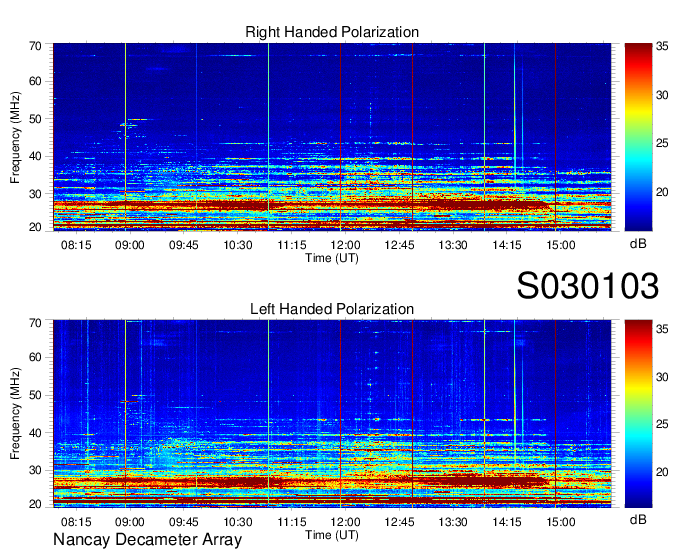This screenshot has width=680, height=552.
Task: Click 15:00 tick on right-handed plot time axis
Action: (x=560, y=245)
